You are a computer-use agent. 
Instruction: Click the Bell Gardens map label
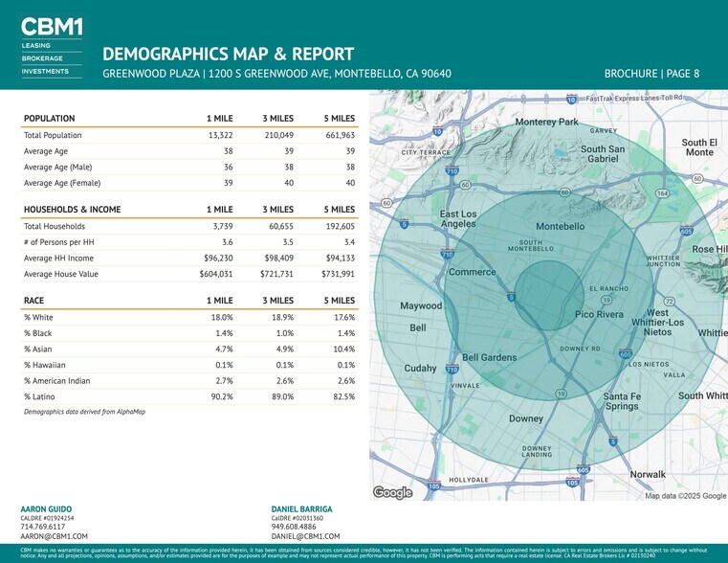click(x=490, y=357)
